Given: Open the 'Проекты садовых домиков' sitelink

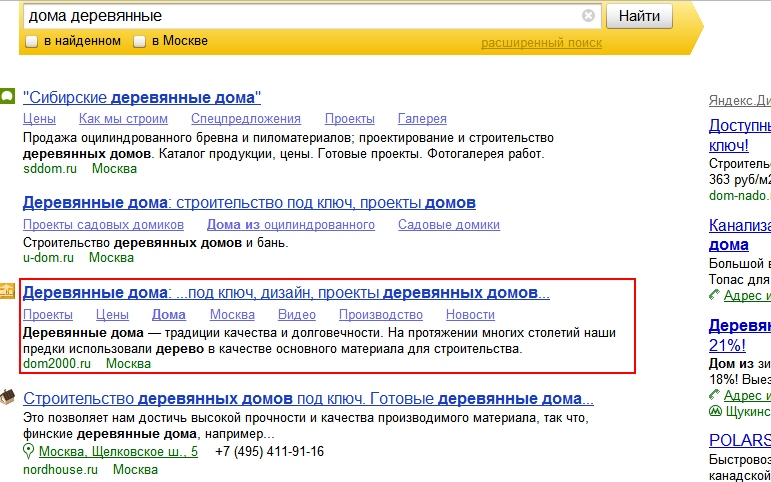Looking at the screenshot, I should tap(103, 225).
